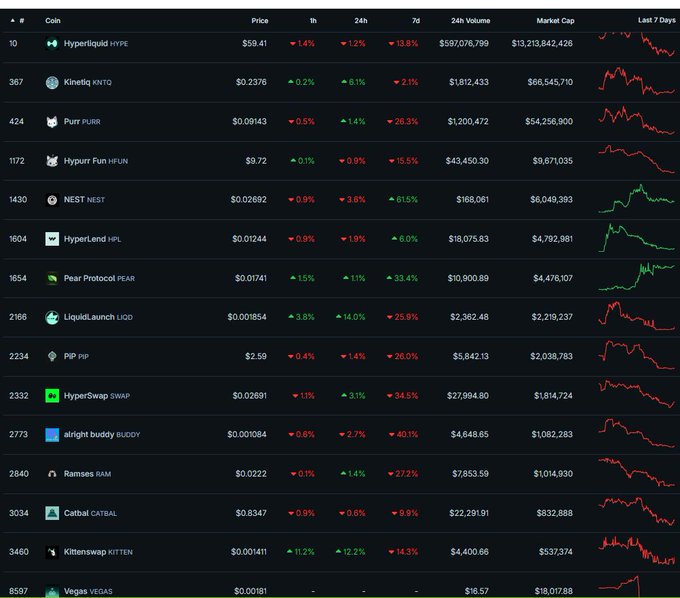The height and width of the screenshot is (598, 680).
Task: Open the NEST coin page link
Action: (84, 200)
